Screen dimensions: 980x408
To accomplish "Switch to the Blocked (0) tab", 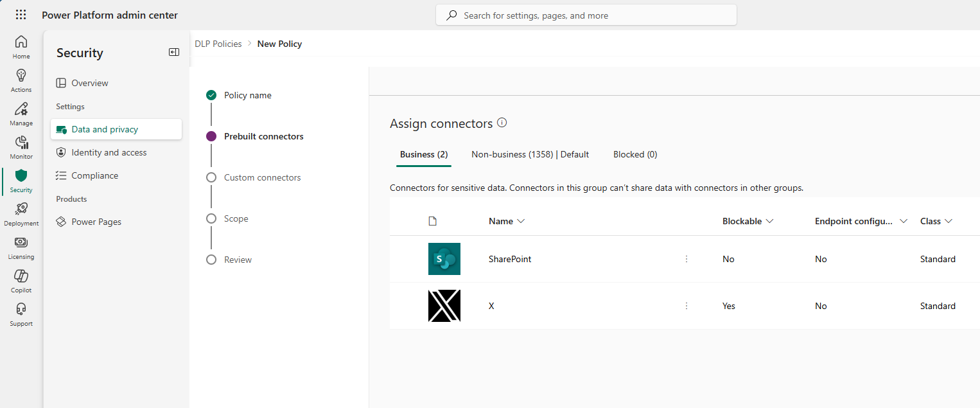I will click(x=634, y=154).
